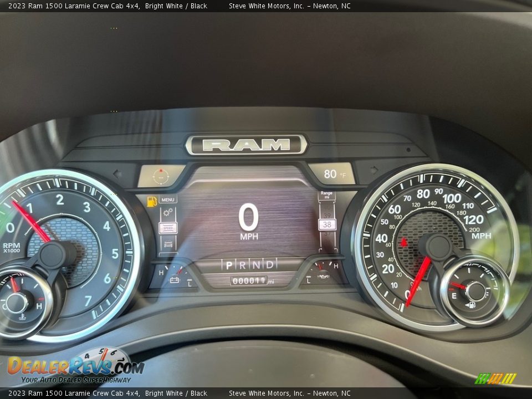This screenshot has height=399, width=532.
Task: Select the R gear indicator
Action: click(243, 265)
